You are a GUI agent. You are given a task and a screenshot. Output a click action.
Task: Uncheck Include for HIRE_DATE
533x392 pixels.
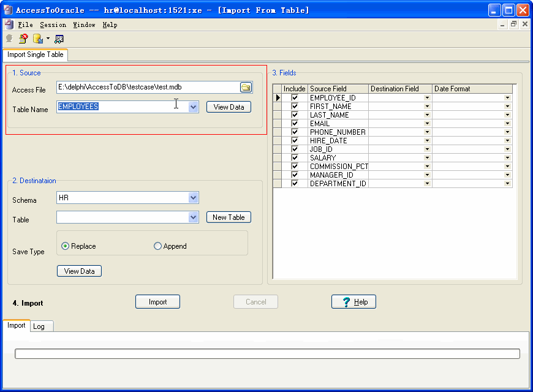tap(295, 140)
